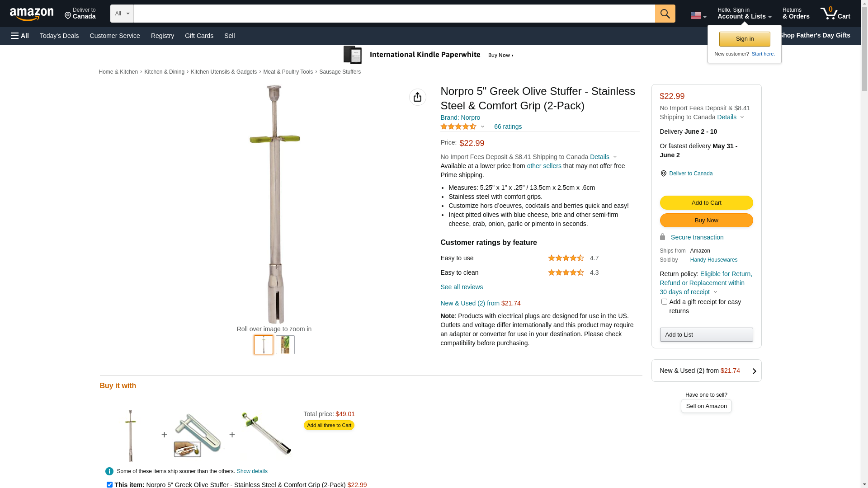The width and height of the screenshot is (868, 488).
Task: Click the Amazon logo
Action: [32, 14]
